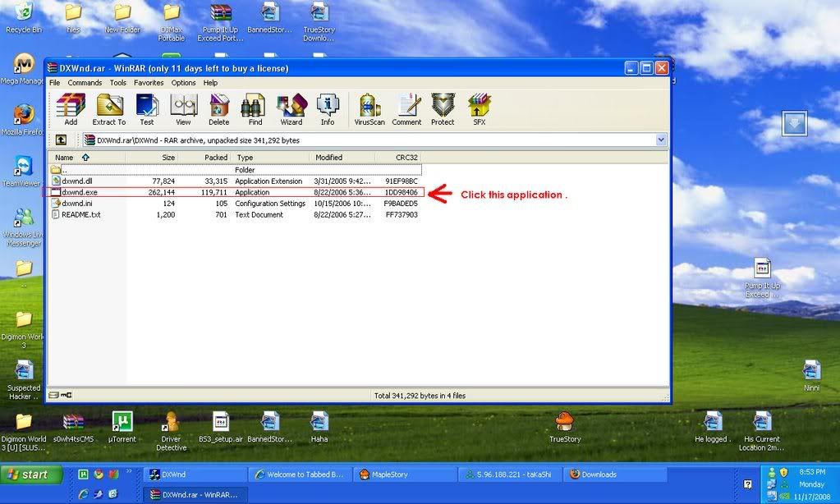
Task: Sort file list by Type column
Action: click(x=270, y=157)
